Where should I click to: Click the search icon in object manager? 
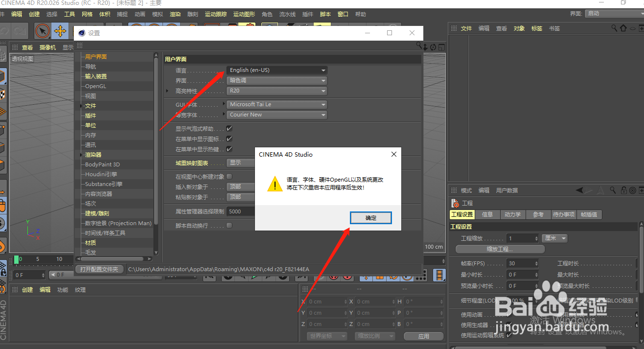point(615,28)
